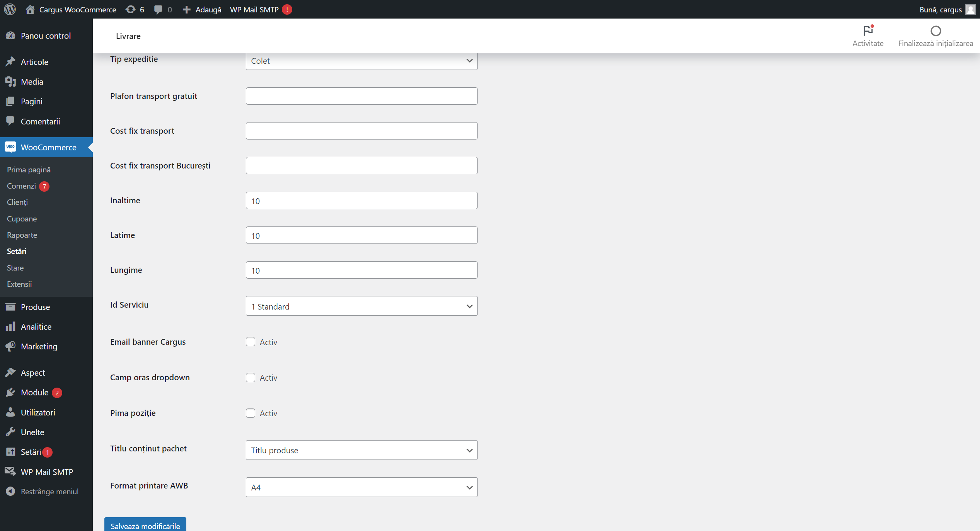
Task: Click the Adaugă plus icon
Action: click(x=186, y=9)
